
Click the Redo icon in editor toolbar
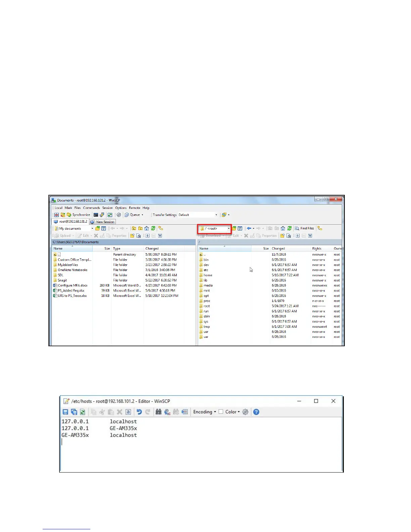[147, 412]
